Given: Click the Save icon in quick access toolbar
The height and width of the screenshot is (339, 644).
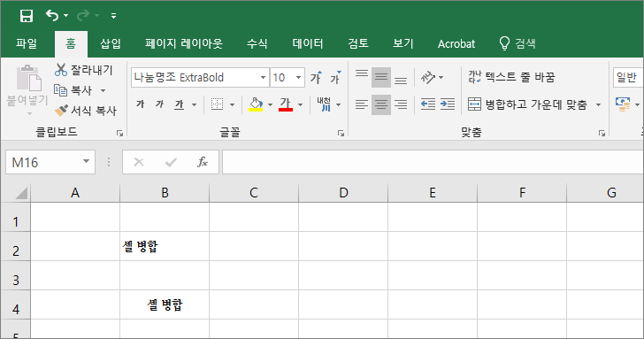Looking at the screenshot, I should [27, 16].
